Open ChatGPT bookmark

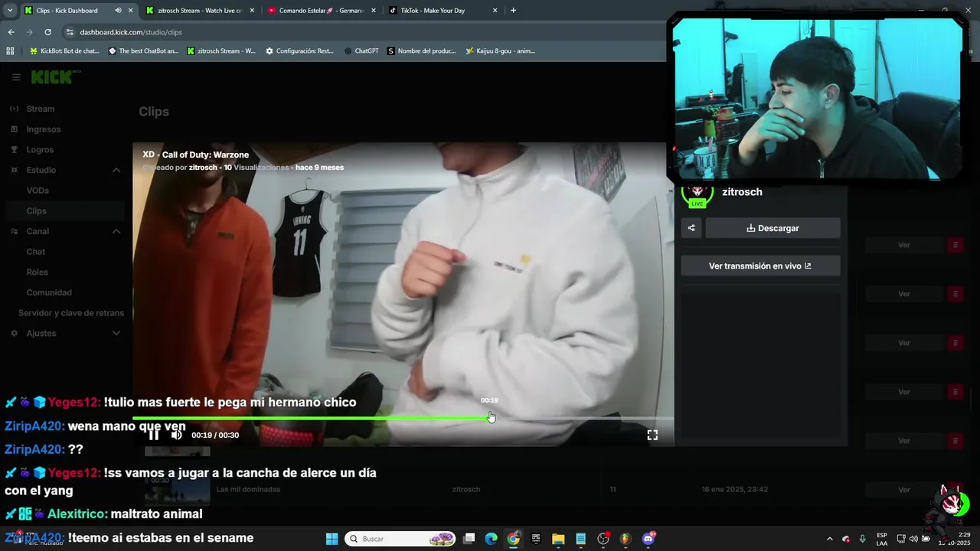tap(361, 51)
